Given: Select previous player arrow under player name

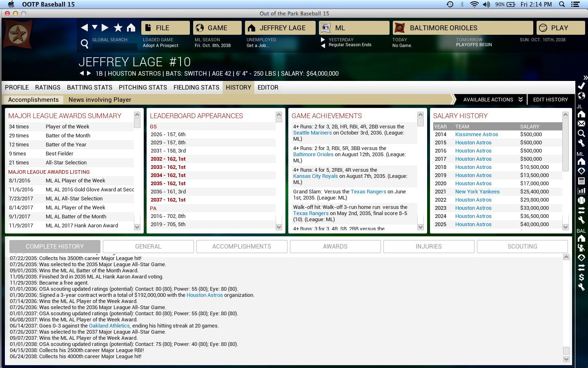Looking at the screenshot, I should (x=82, y=73).
